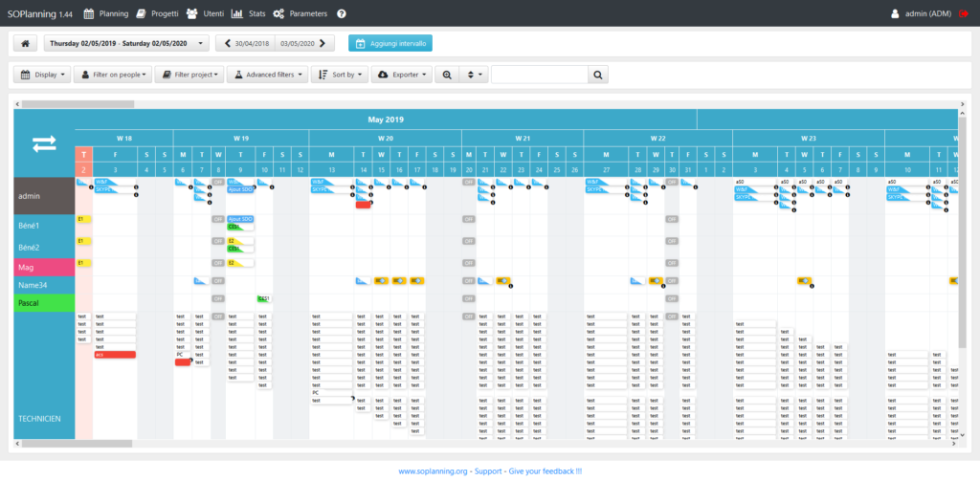
Task: Open admin's SKYPE task on day 27
Action: (x=606, y=189)
